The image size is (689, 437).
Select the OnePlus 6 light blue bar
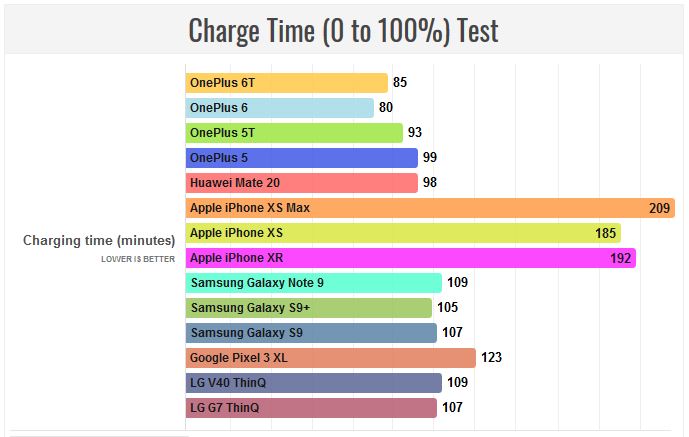click(x=279, y=108)
